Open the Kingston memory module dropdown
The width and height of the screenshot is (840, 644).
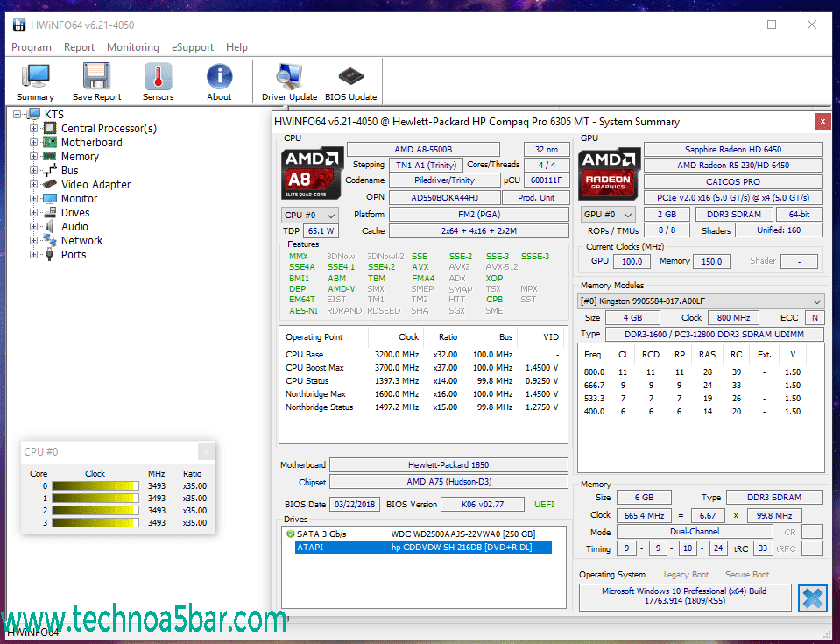(701, 301)
